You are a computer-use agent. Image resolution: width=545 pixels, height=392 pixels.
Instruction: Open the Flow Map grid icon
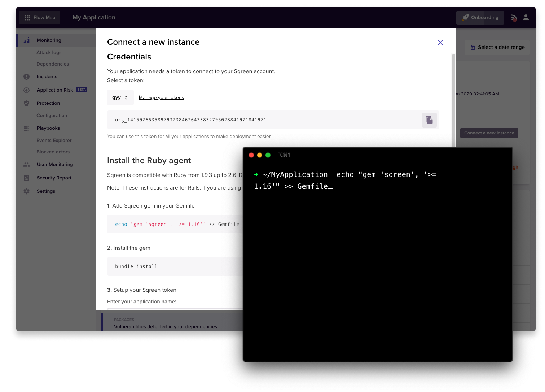[x=27, y=18]
